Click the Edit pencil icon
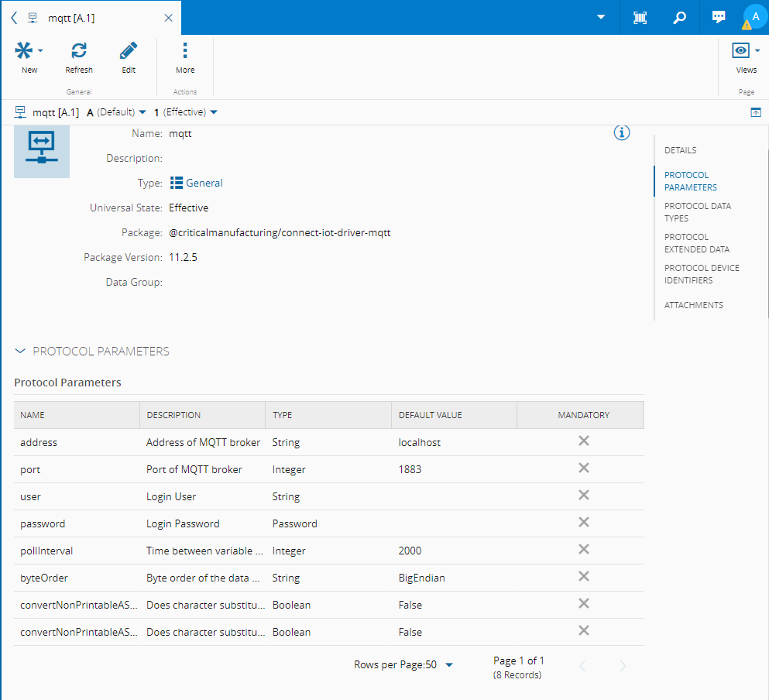The width and height of the screenshot is (769, 700). click(129, 51)
